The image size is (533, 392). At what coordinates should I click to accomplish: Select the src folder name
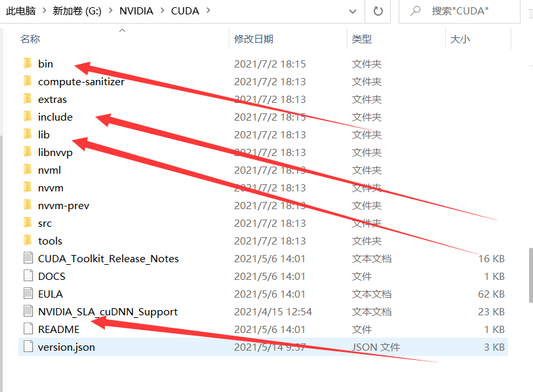(45, 224)
